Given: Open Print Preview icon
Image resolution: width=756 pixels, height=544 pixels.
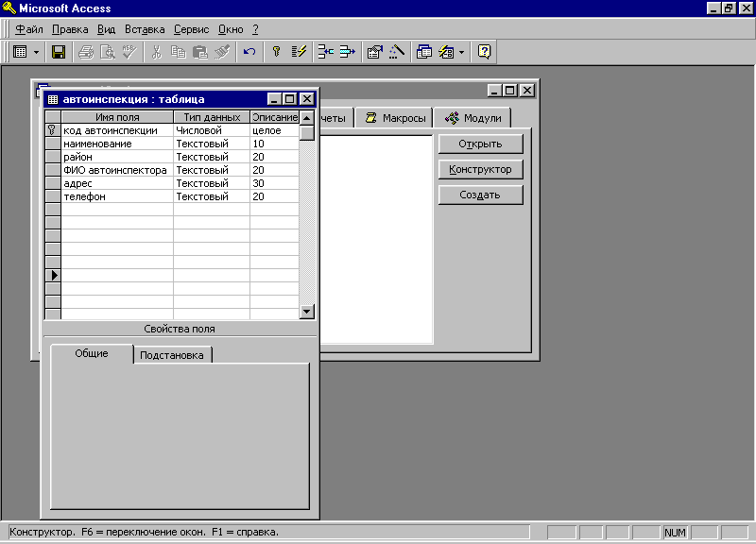Looking at the screenshot, I should pos(107,52).
